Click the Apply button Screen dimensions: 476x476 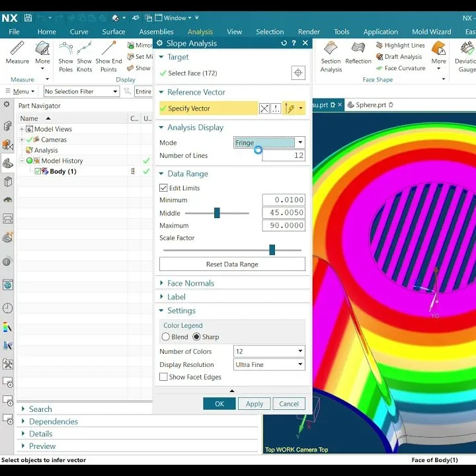pyautogui.click(x=255, y=404)
